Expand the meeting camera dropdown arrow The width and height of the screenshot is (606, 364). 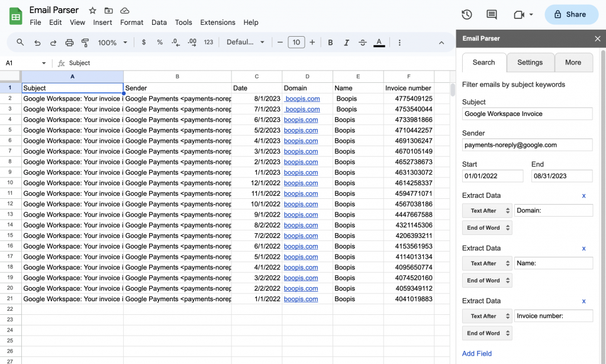pyautogui.click(x=531, y=15)
